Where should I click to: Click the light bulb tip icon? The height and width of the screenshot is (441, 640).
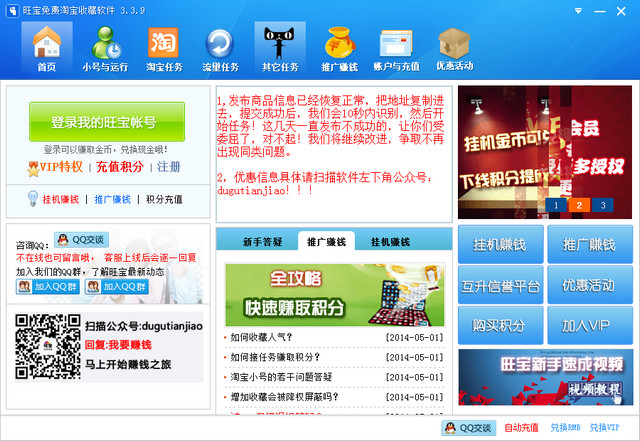[x=33, y=198]
